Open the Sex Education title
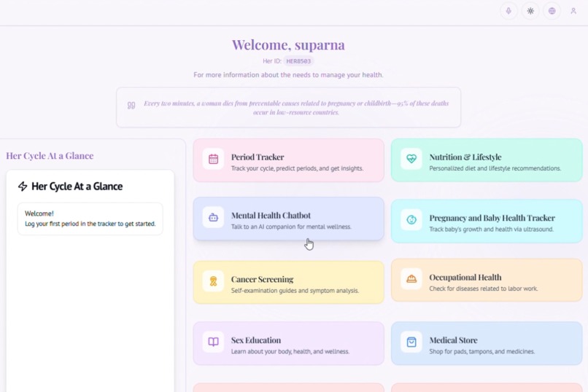 (x=256, y=340)
